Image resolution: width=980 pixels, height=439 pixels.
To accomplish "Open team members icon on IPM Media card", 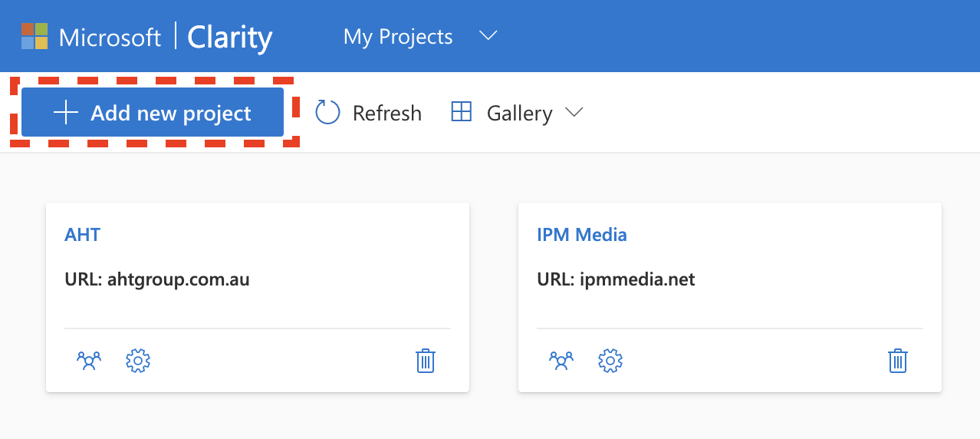I will tap(561, 360).
